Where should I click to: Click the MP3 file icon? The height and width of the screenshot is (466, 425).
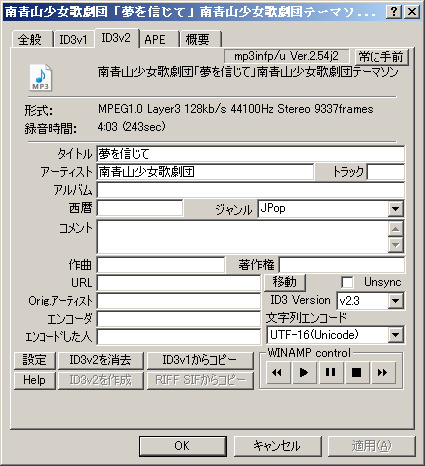tap(41, 77)
